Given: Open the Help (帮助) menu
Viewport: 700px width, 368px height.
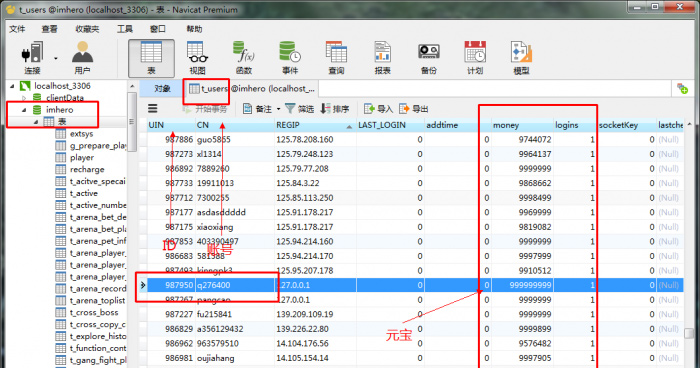Looking at the screenshot, I should point(194,29).
